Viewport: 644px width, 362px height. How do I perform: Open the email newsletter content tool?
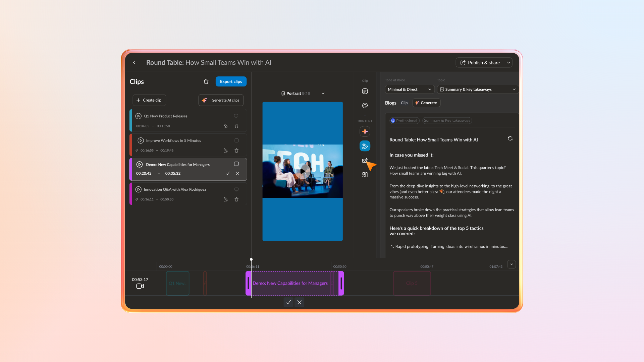(x=365, y=161)
